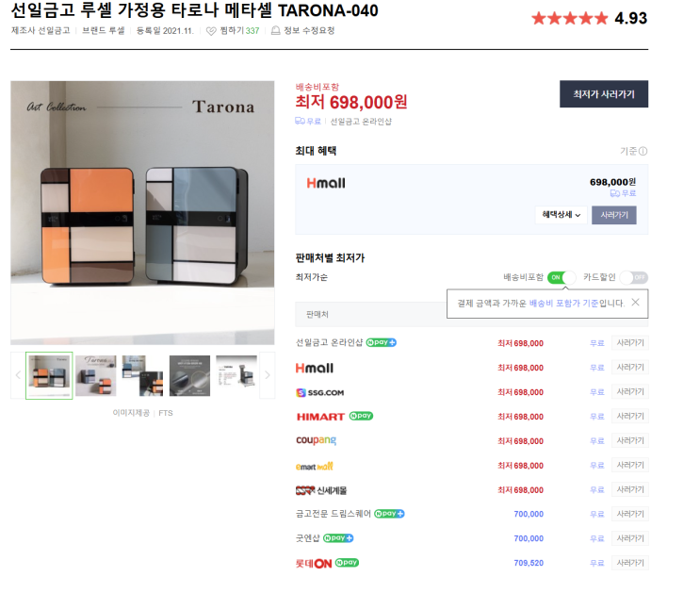Close the shipping-included tooltip

coord(635,303)
